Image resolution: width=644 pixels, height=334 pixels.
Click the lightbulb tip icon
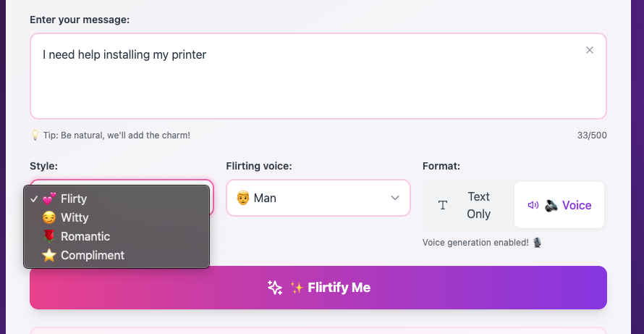click(34, 135)
